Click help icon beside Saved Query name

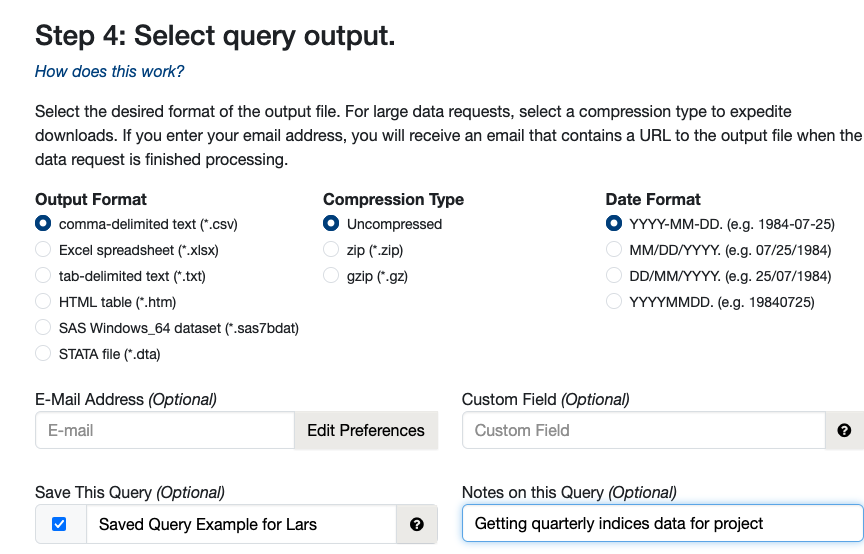(x=417, y=524)
